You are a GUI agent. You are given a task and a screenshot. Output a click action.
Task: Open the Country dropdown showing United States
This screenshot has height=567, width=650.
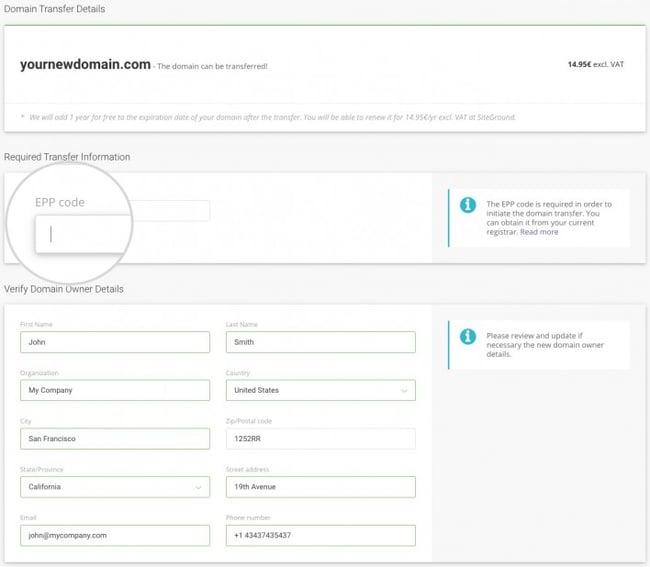click(x=320, y=390)
